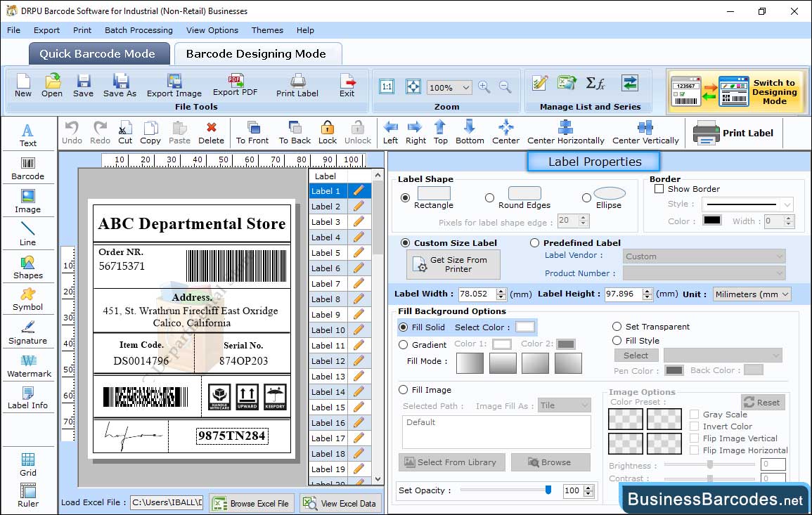Toggle the Grid display
Image resolution: width=812 pixels, height=515 pixels.
point(28,465)
